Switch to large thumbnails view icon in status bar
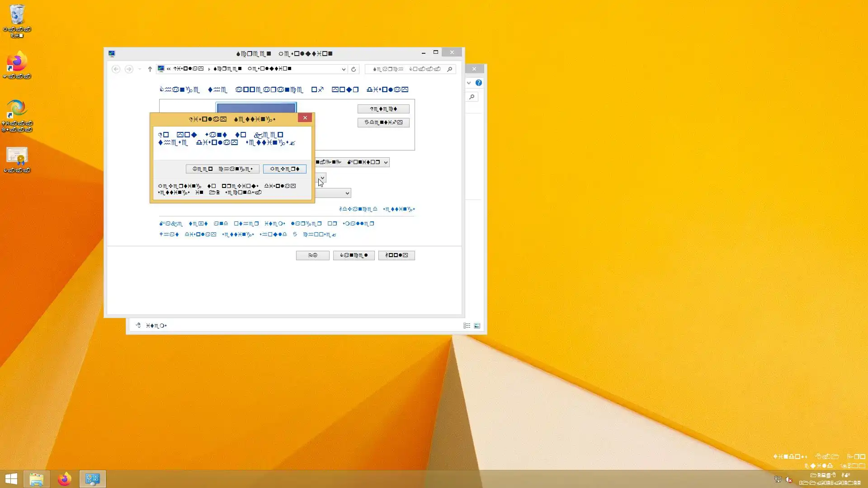 pyautogui.click(x=477, y=326)
